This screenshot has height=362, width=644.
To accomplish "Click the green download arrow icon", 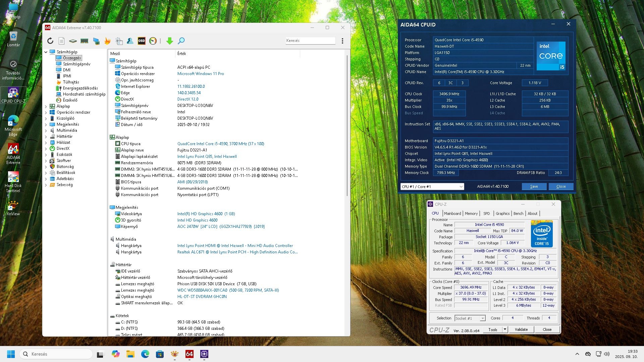I will point(170,41).
